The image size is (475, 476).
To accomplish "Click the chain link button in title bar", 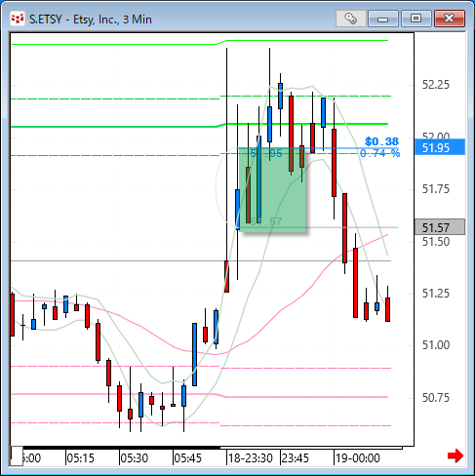I will click(351, 19).
